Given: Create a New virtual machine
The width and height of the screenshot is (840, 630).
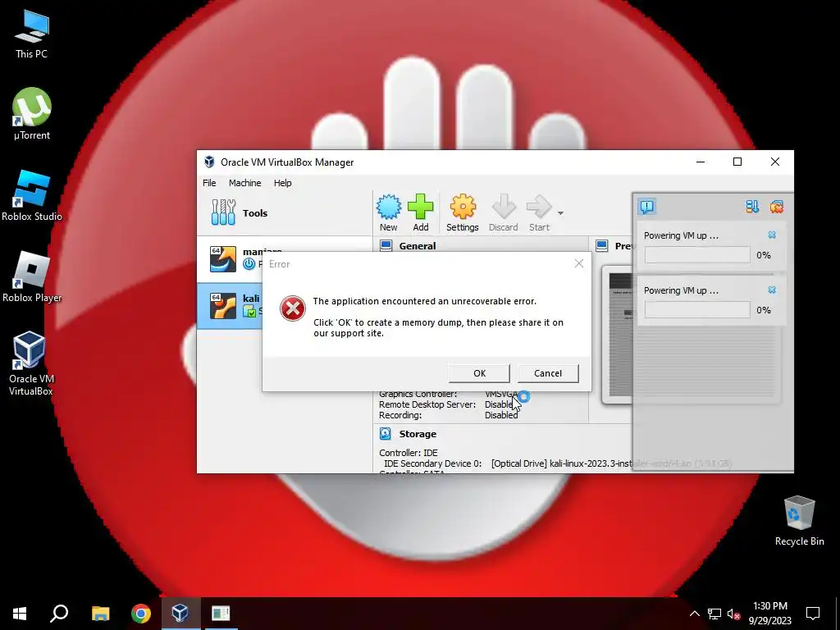Looking at the screenshot, I should click(388, 212).
